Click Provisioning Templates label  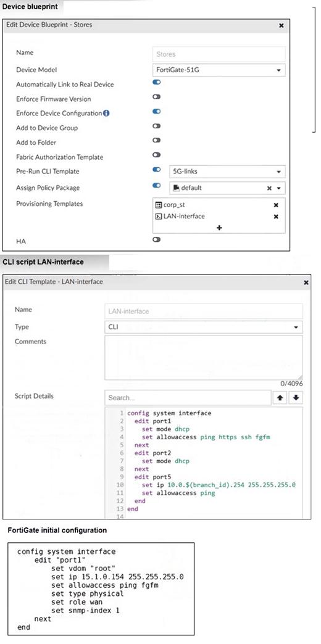49,204
